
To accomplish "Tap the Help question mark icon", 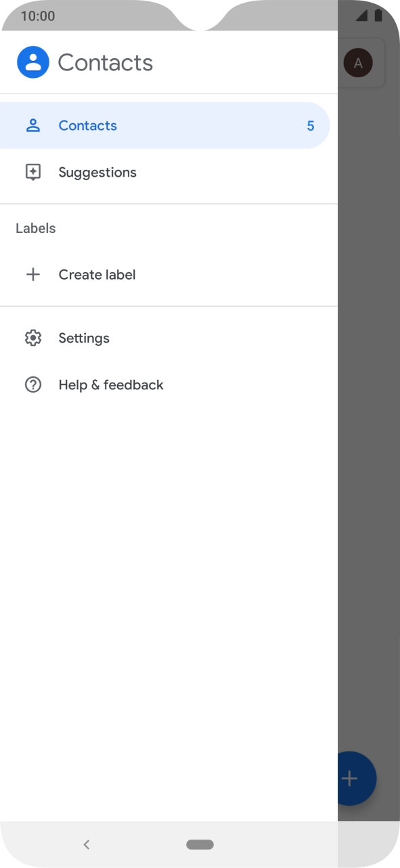I will 33,385.
